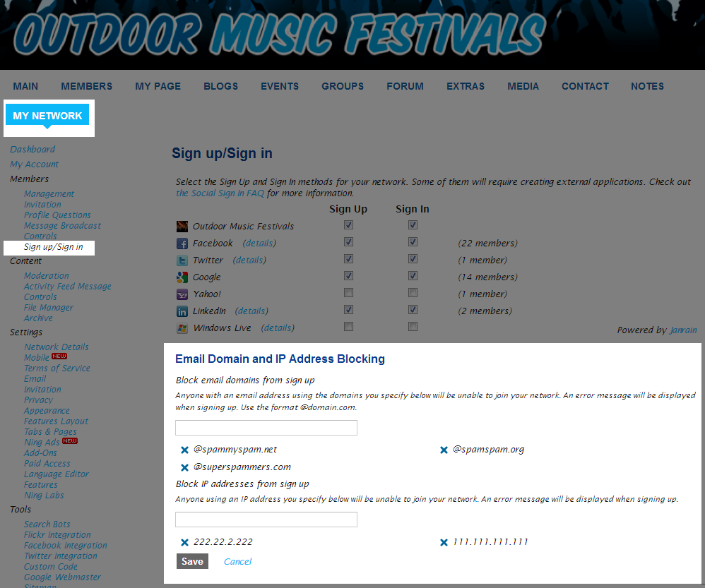Open Ning Ads in sidebar
The image size is (705, 588).
[42, 443]
